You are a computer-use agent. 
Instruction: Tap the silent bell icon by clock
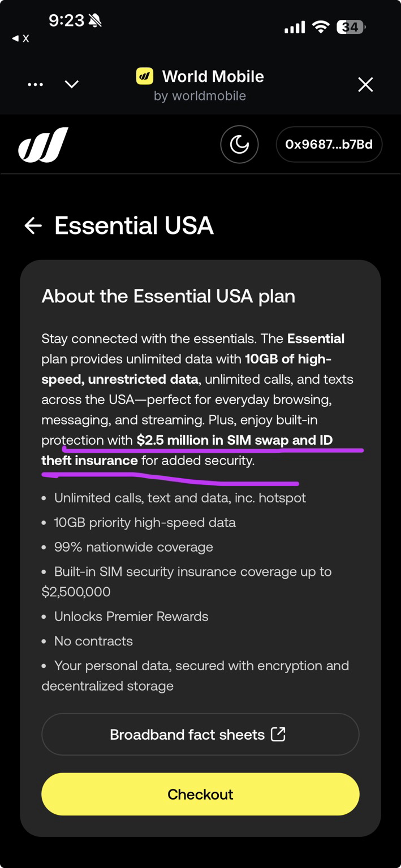[94, 21]
